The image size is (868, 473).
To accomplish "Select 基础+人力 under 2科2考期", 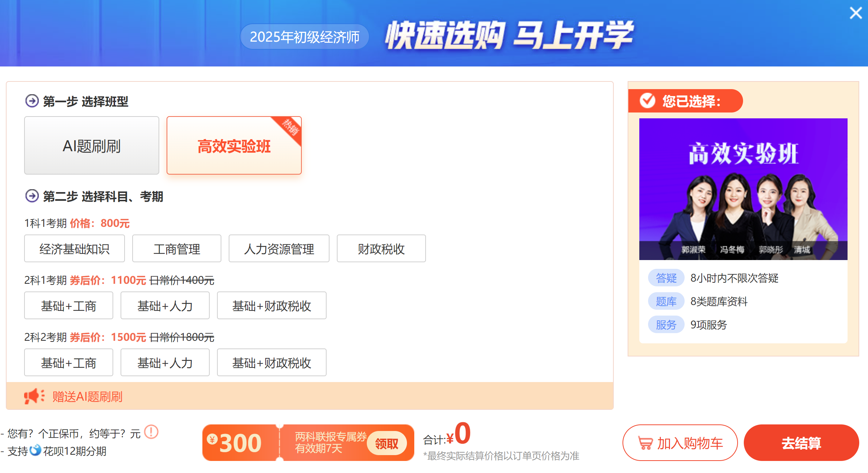I will 165,362.
